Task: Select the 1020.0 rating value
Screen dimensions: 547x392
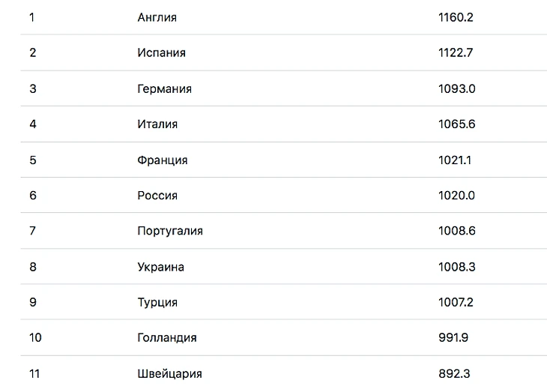Action: click(x=456, y=196)
